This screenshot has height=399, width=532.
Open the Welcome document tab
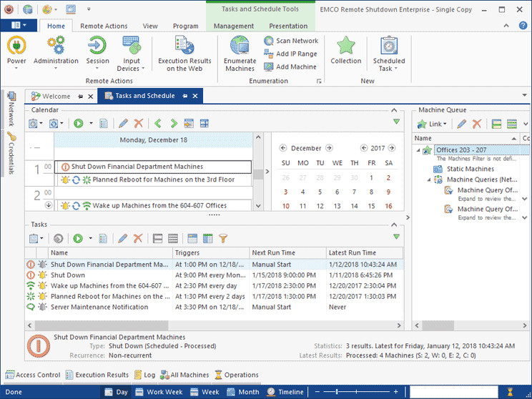[x=56, y=96]
